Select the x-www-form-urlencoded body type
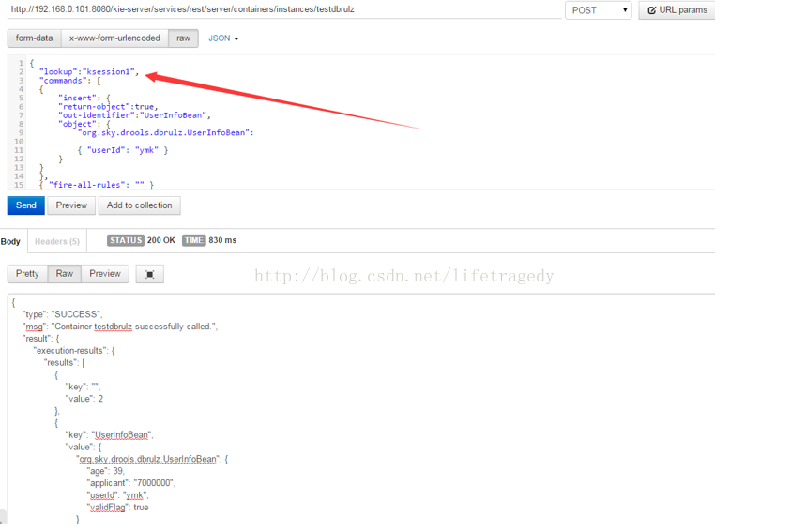The height and width of the screenshot is (532, 791). coord(114,38)
